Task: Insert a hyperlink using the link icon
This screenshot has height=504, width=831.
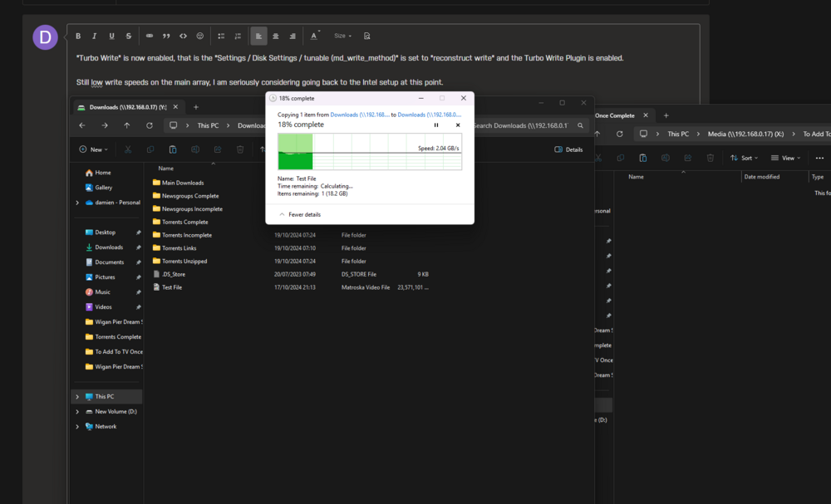Action: click(x=150, y=36)
